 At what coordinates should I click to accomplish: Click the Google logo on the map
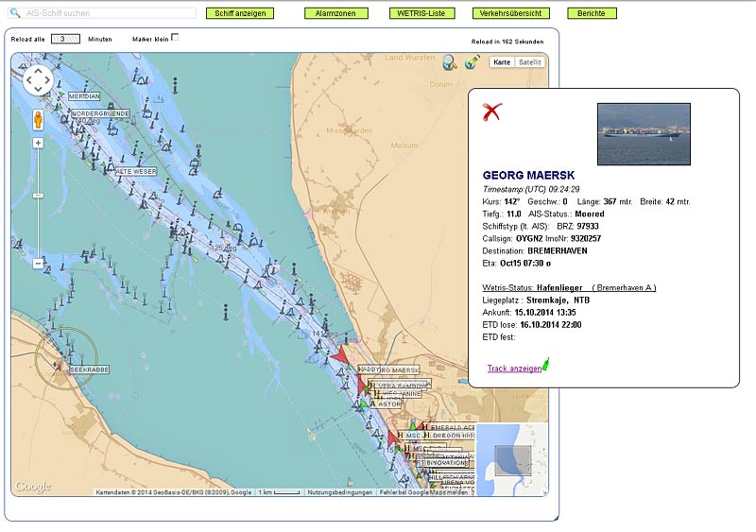[x=32, y=486]
